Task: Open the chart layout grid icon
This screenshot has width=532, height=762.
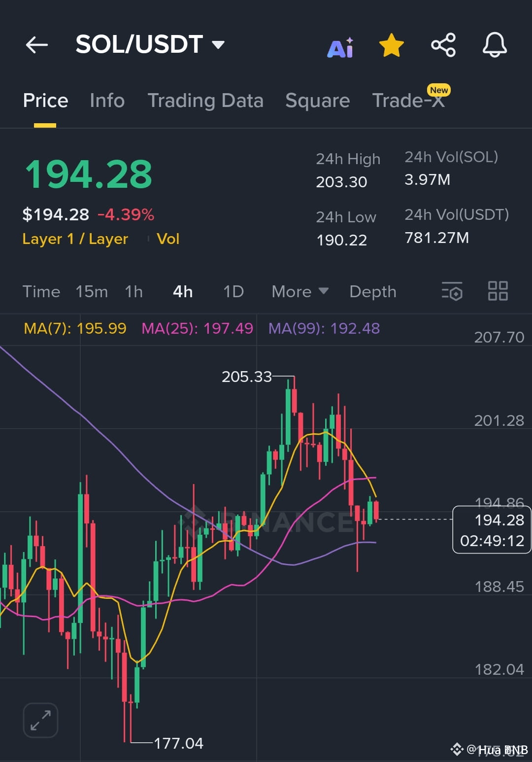Action: coord(498,291)
